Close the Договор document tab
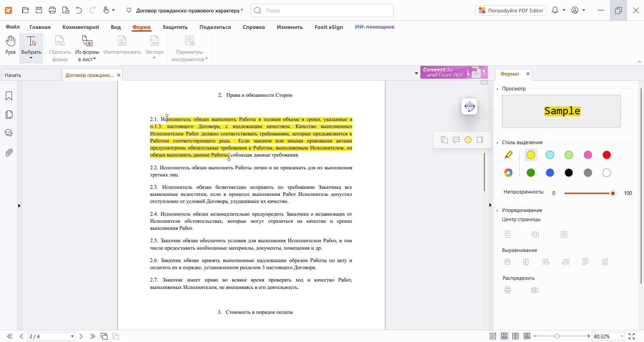 (119, 75)
